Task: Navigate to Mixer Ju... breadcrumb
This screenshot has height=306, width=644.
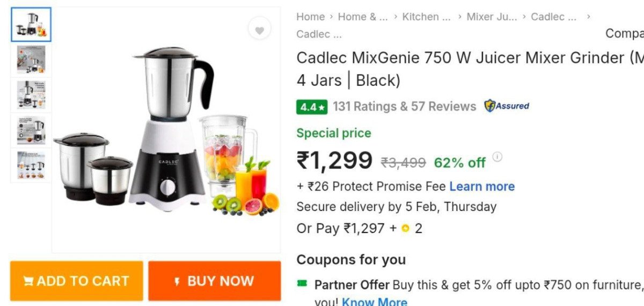Action: click(x=492, y=17)
